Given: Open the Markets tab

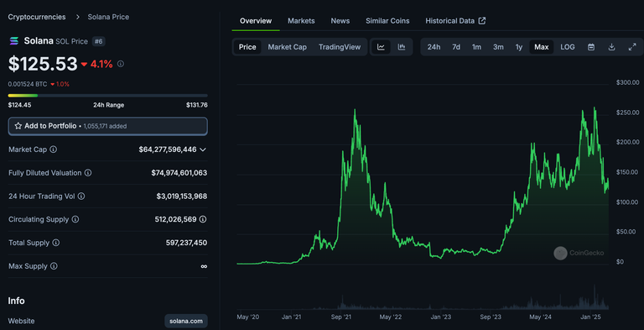Looking at the screenshot, I should point(301,21).
